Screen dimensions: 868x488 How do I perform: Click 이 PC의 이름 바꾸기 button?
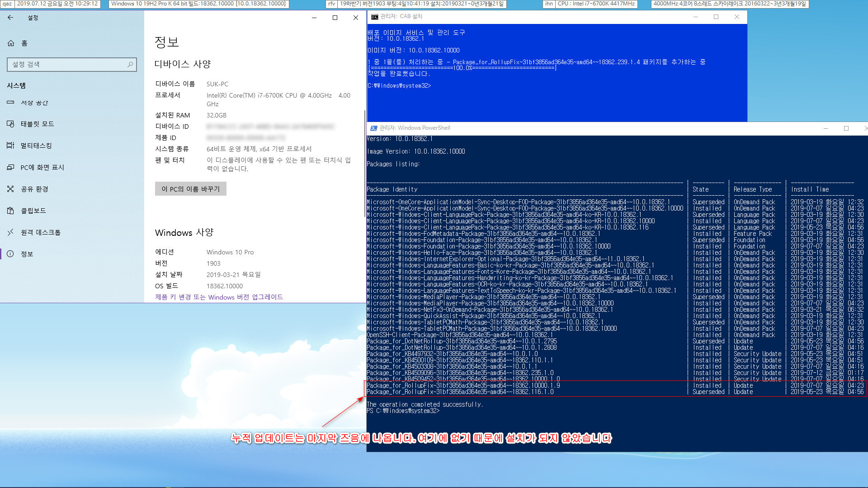coord(191,189)
